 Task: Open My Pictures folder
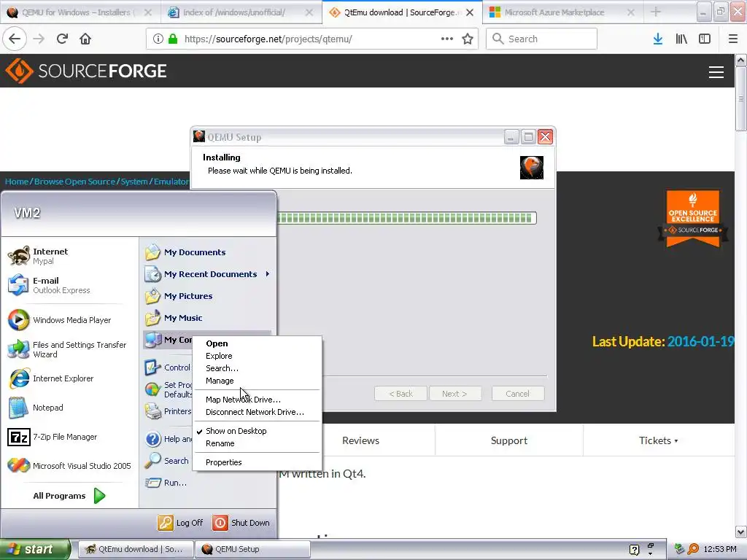coord(207,296)
